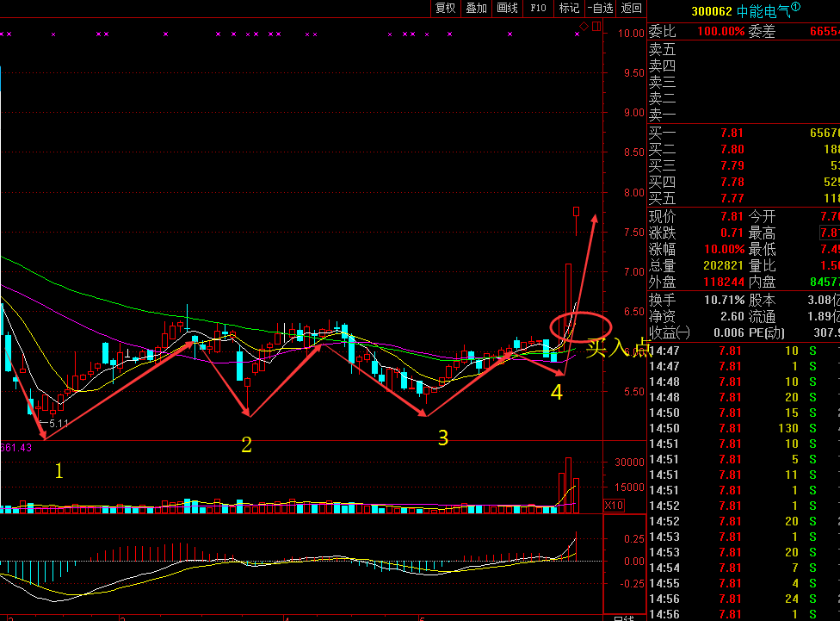This screenshot has height=621, width=840.
Task: Click the 买一 bid price 7.81
Action: point(731,134)
